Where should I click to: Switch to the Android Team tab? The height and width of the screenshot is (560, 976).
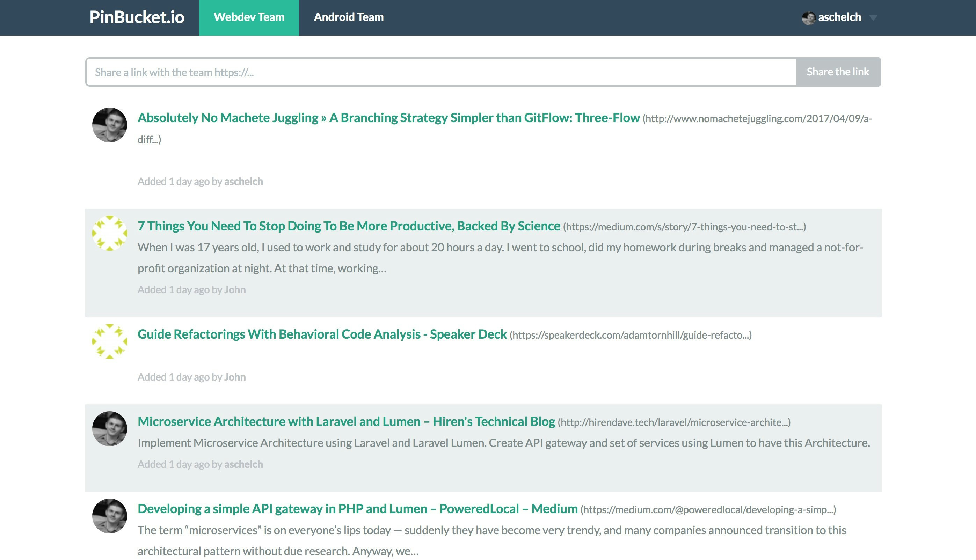(349, 17)
